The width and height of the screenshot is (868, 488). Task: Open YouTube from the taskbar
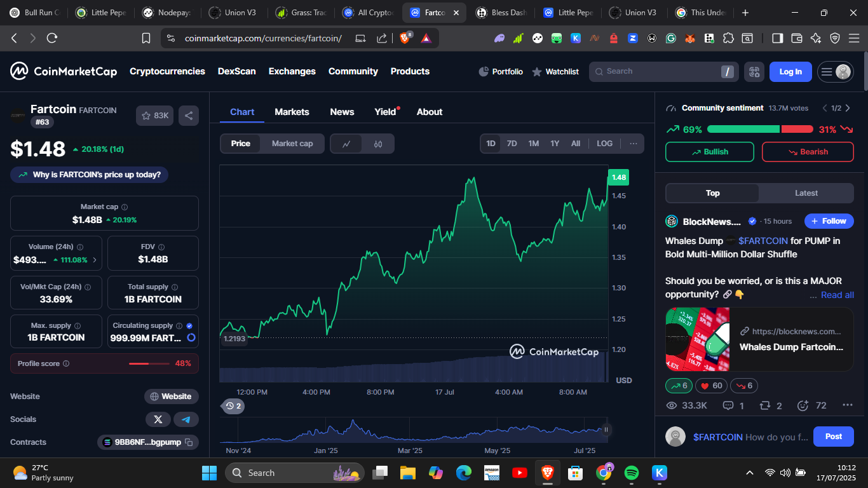coord(519,473)
